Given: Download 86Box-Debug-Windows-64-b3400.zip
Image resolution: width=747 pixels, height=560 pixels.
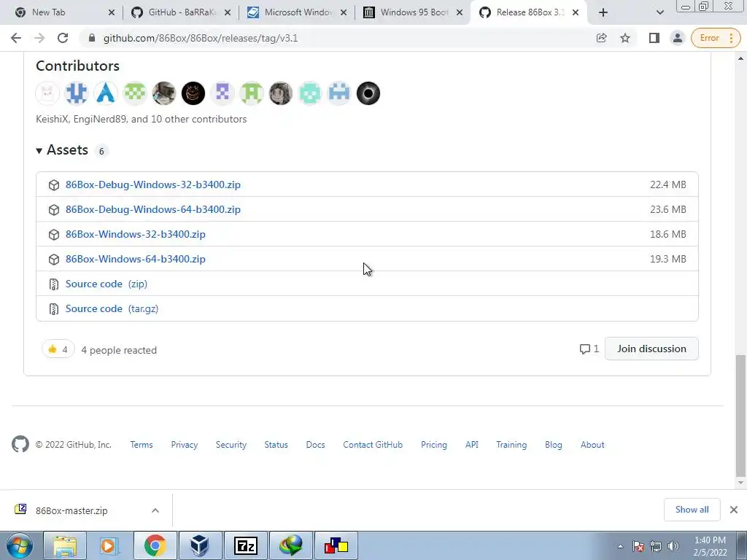Looking at the screenshot, I should [153, 209].
